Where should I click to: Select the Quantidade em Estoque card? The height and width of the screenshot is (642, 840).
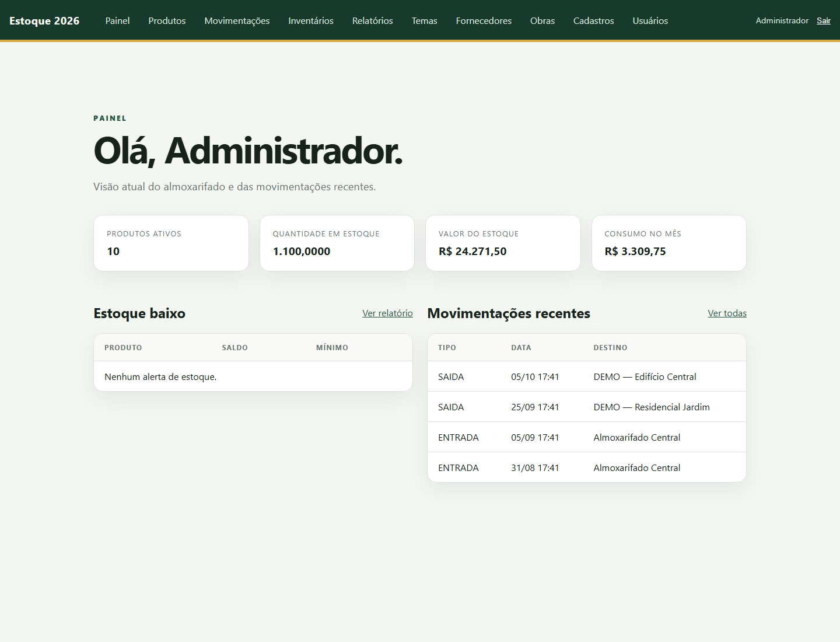click(x=337, y=243)
